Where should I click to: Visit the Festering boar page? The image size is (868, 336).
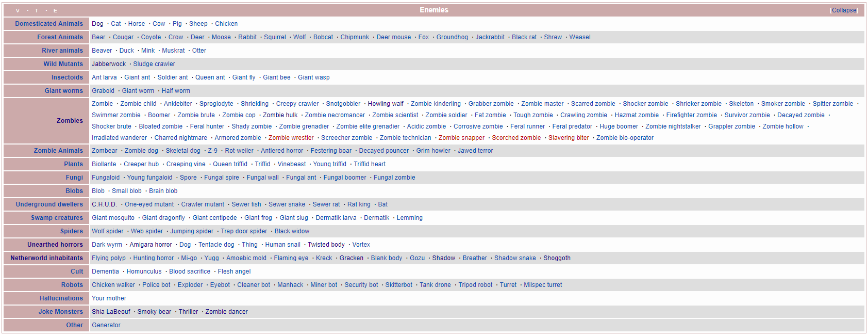coord(331,151)
